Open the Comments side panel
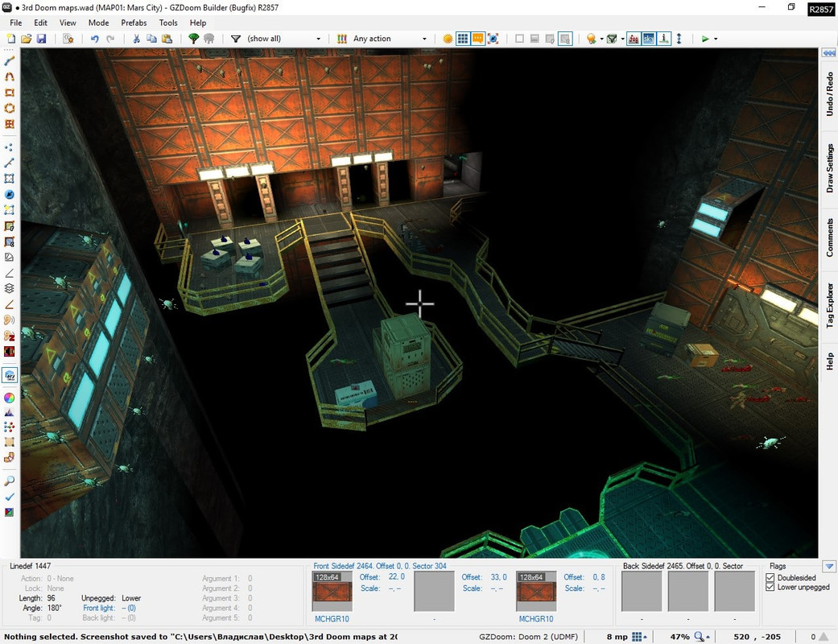 (x=829, y=237)
